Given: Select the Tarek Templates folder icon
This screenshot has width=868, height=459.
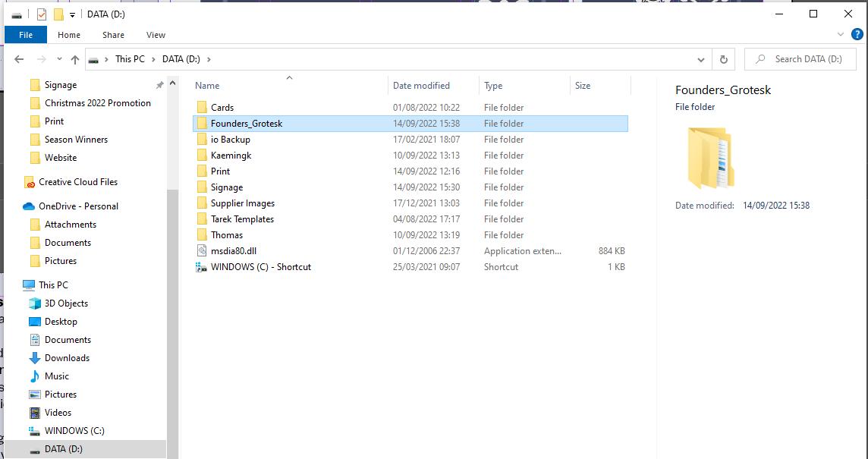Looking at the screenshot, I should (202, 219).
